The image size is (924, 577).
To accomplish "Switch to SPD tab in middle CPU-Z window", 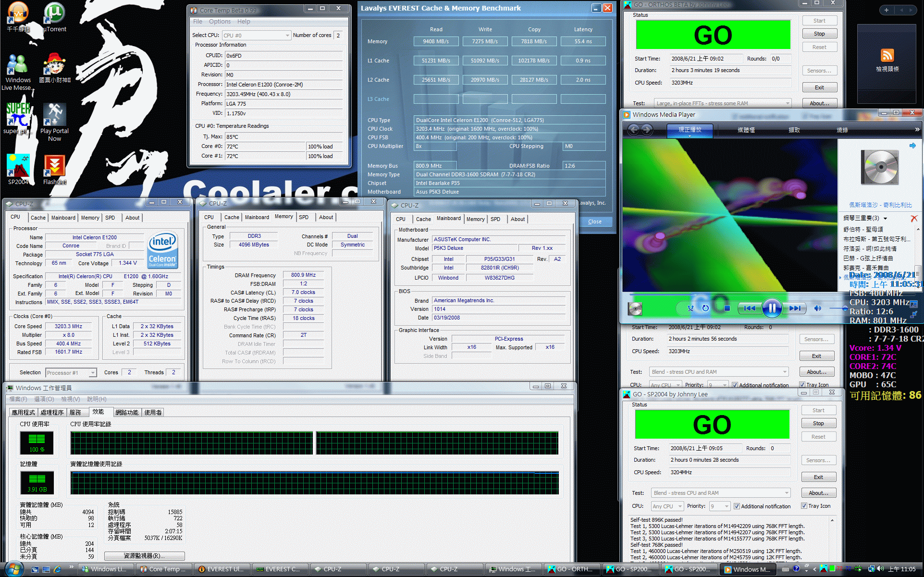I will [x=304, y=217].
